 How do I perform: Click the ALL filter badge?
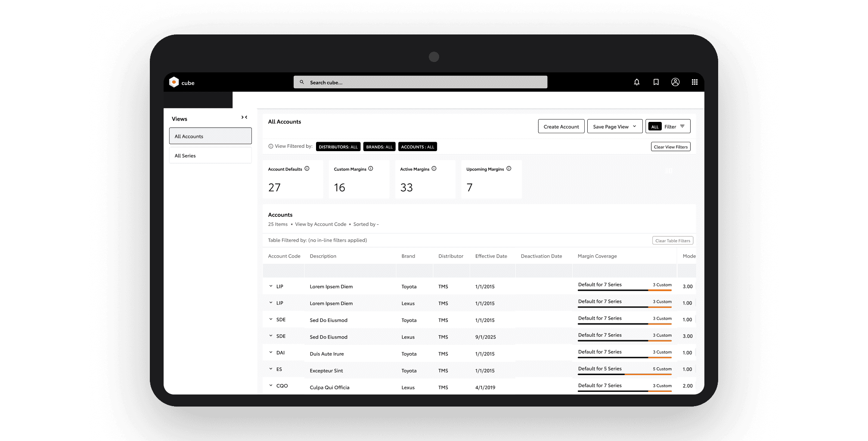pyautogui.click(x=655, y=127)
